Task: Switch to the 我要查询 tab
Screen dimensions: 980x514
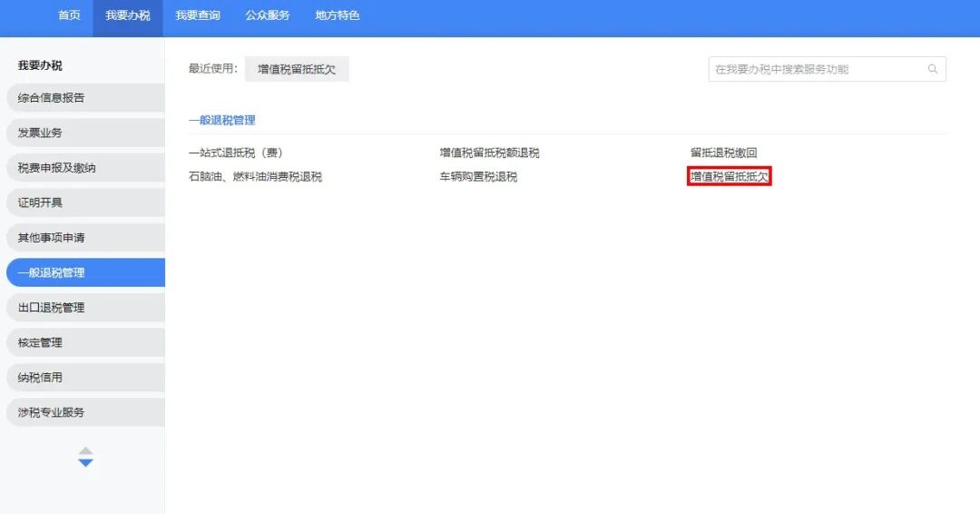Action: pos(197,15)
